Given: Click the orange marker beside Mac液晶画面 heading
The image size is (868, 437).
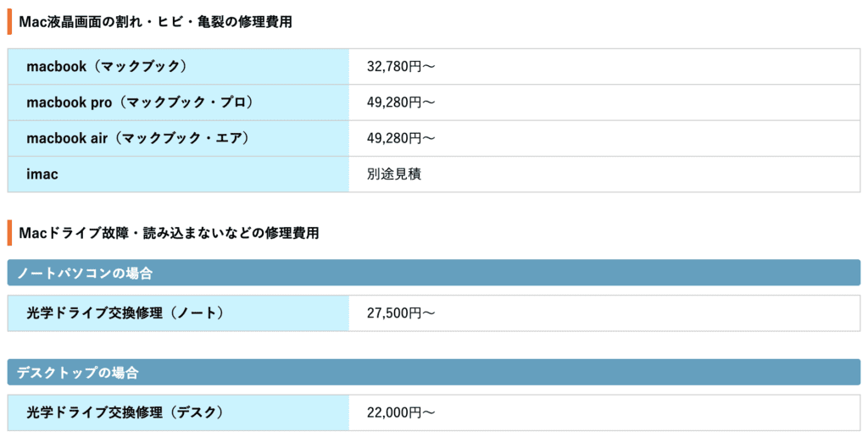Looking at the screenshot, I should click(9, 22).
